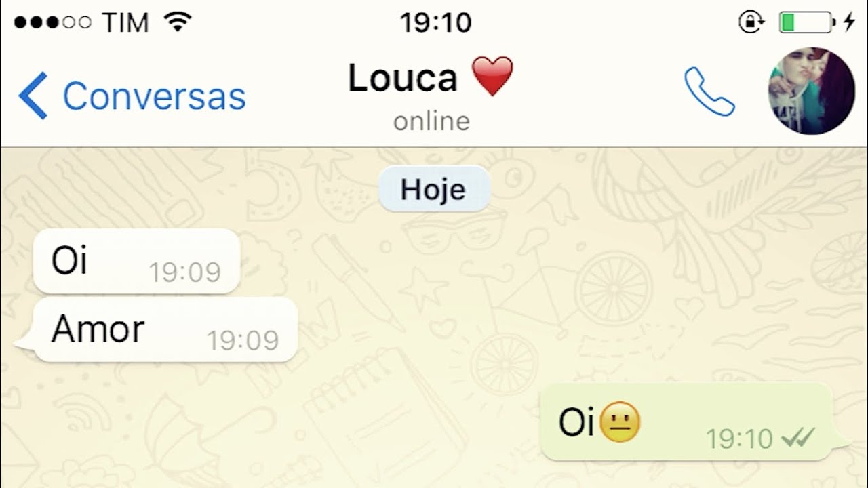Tap the online status text

(431, 121)
